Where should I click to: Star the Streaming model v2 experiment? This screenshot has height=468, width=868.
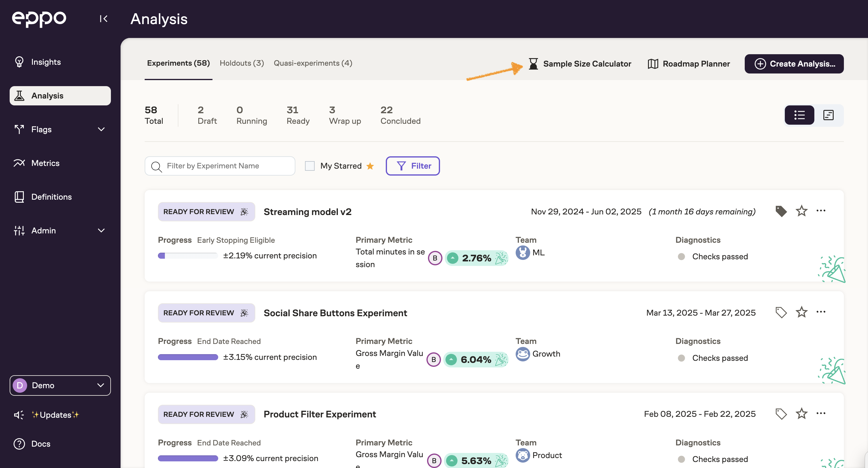801,211
